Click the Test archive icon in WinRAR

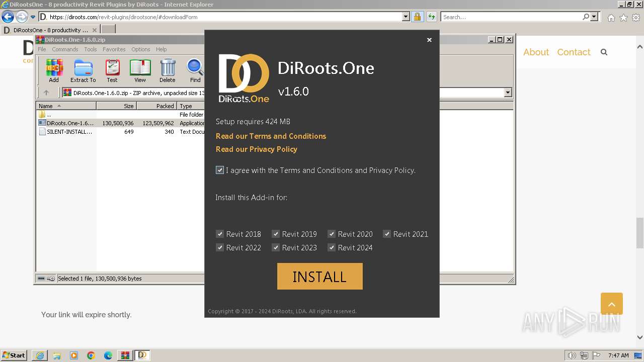112,70
